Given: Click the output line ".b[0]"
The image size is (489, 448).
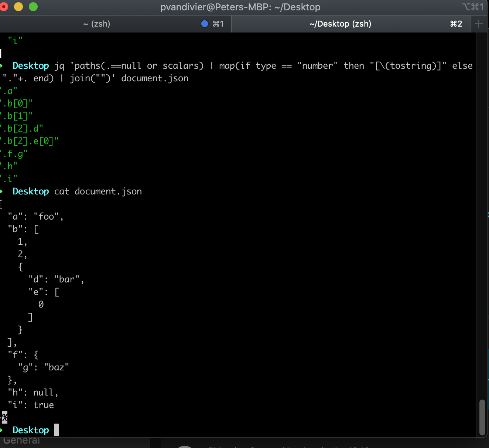Looking at the screenshot, I should point(16,103).
